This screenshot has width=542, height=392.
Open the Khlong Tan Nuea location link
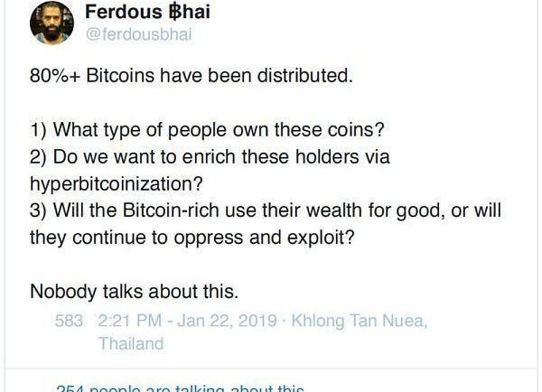pyautogui.click(x=360, y=322)
